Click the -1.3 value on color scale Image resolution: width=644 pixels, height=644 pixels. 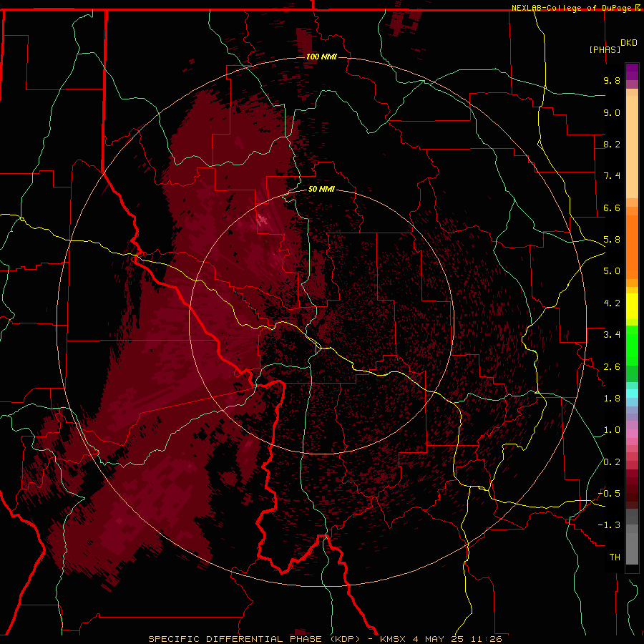coord(610,525)
